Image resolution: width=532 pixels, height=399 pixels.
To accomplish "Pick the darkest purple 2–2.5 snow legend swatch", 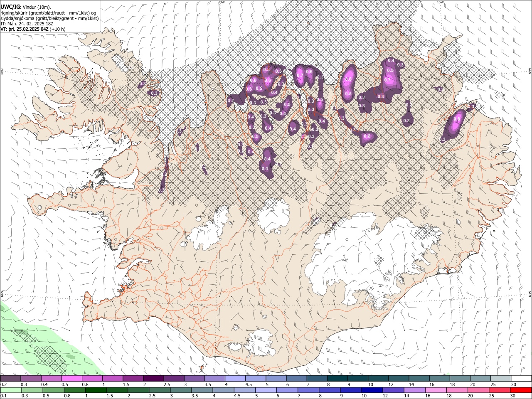I will pyautogui.click(x=153, y=379).
